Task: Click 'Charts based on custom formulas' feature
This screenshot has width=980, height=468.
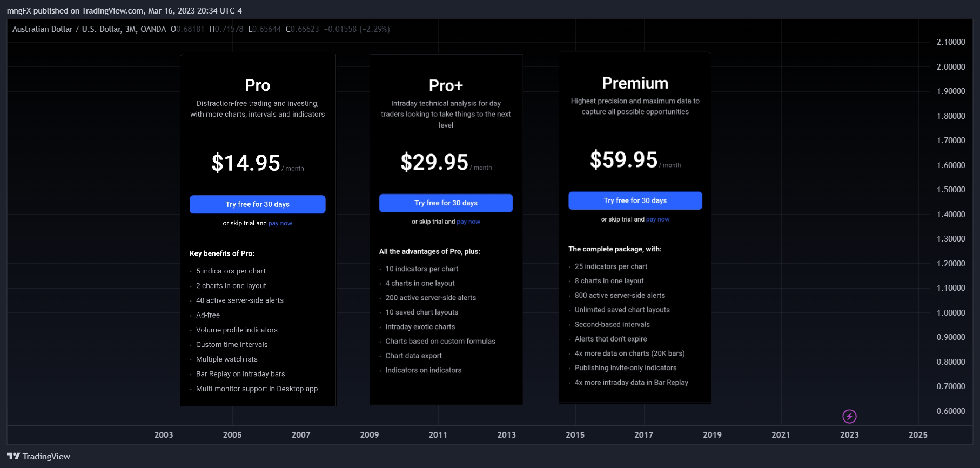Action: [440, 342]
